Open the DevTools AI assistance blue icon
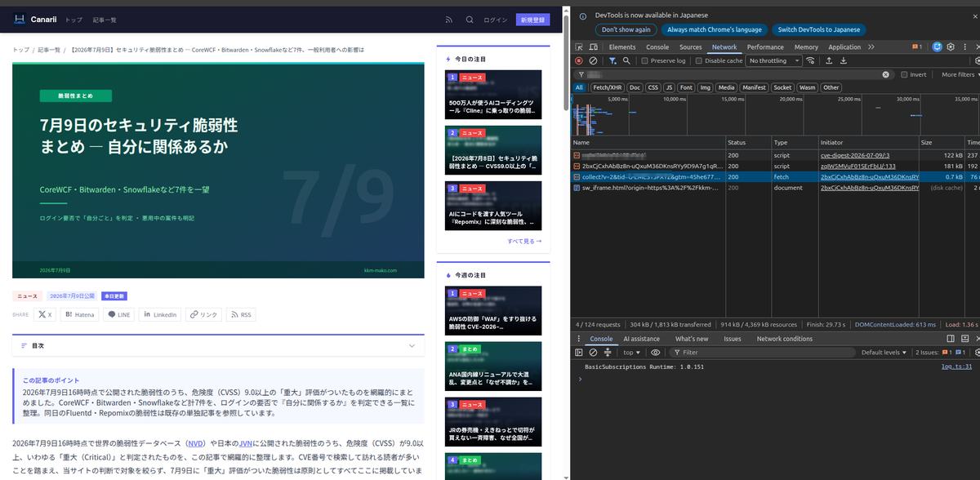Viewport: 980px width, 480px height. [938, 47]
